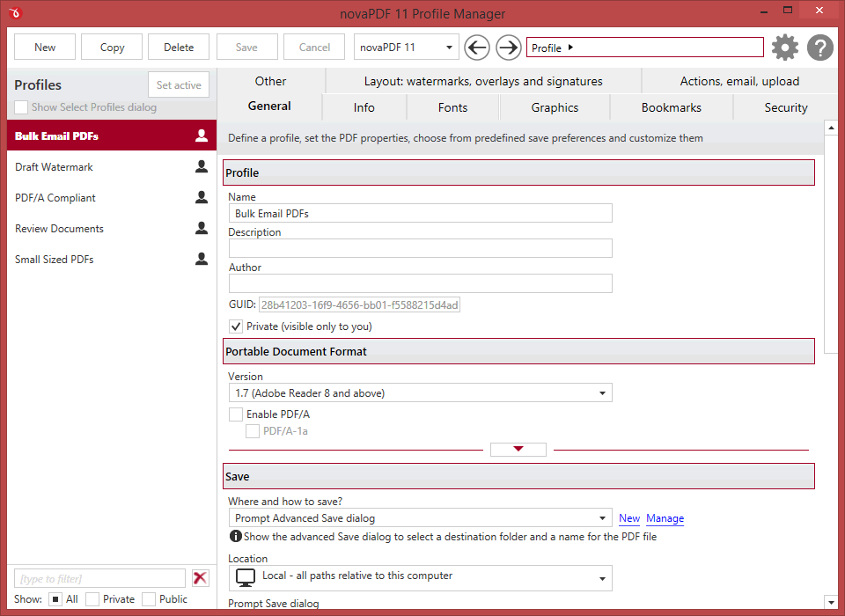Image resolution: width=845 pixels, height=616 pixels.
Task: Click the Manage save presets link
Action: pos(665,518)
